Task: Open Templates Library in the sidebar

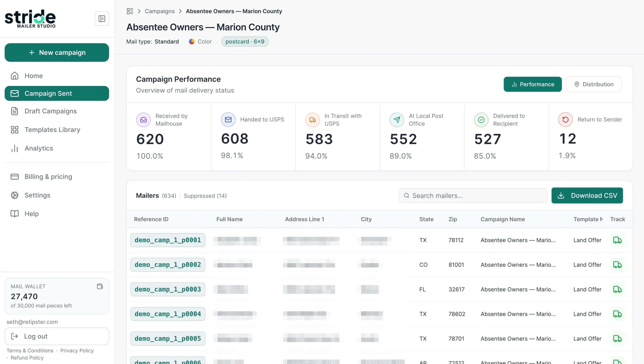Action: 57,130
